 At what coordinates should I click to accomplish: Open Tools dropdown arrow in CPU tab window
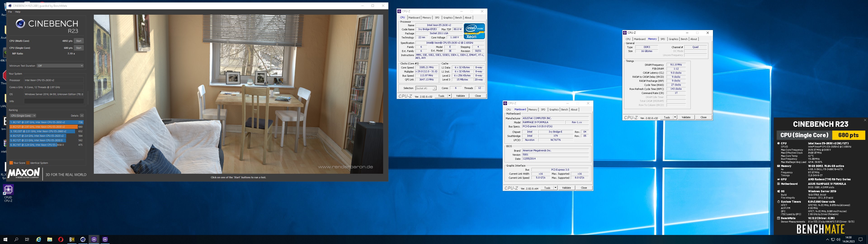449,96
